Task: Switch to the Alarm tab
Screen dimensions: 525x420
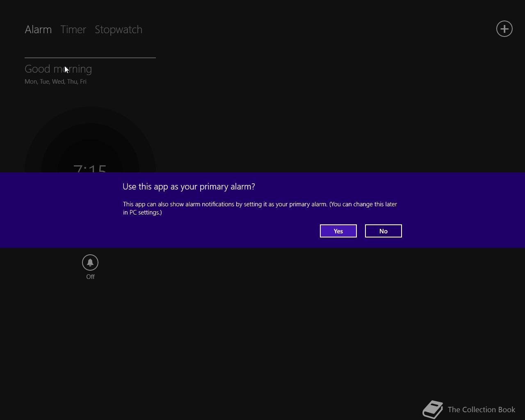Action: pos(38,30)
